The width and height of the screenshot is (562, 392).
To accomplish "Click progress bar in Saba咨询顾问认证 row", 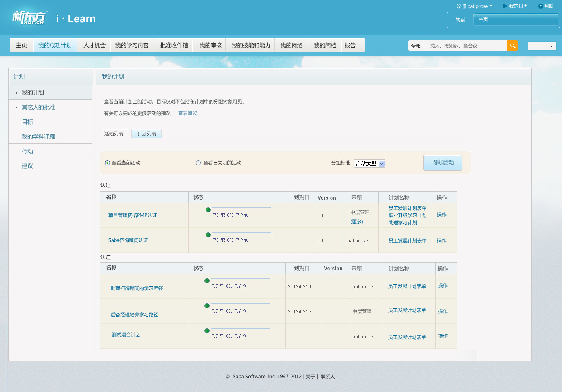I will (242, 234).
